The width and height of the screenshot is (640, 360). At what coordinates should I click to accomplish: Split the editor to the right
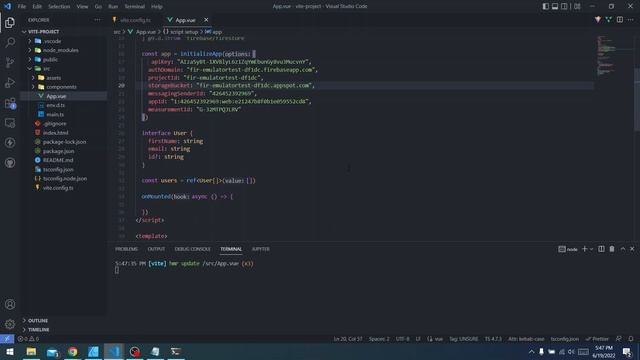click(x=620, y=20)
